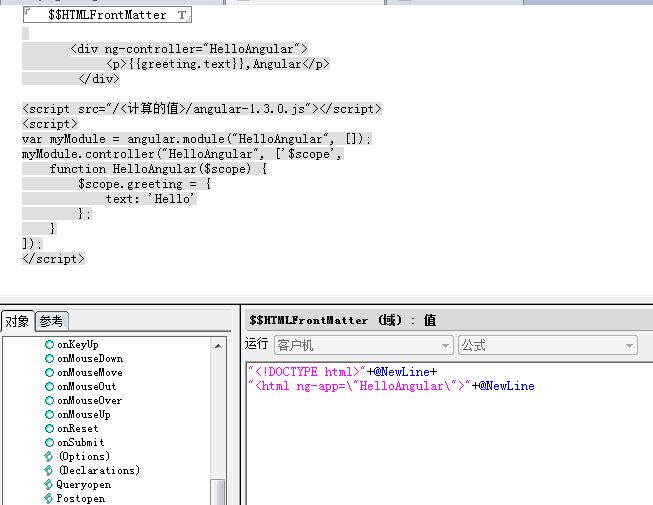
Task: Select the onMouseOut event
Action: click(87, 386)
